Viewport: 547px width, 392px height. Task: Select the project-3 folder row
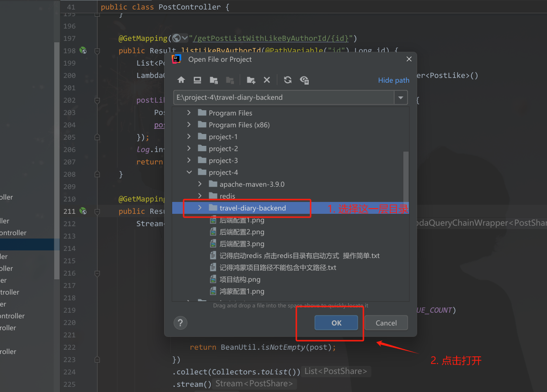pyautogui.click(x=290, y=160)
